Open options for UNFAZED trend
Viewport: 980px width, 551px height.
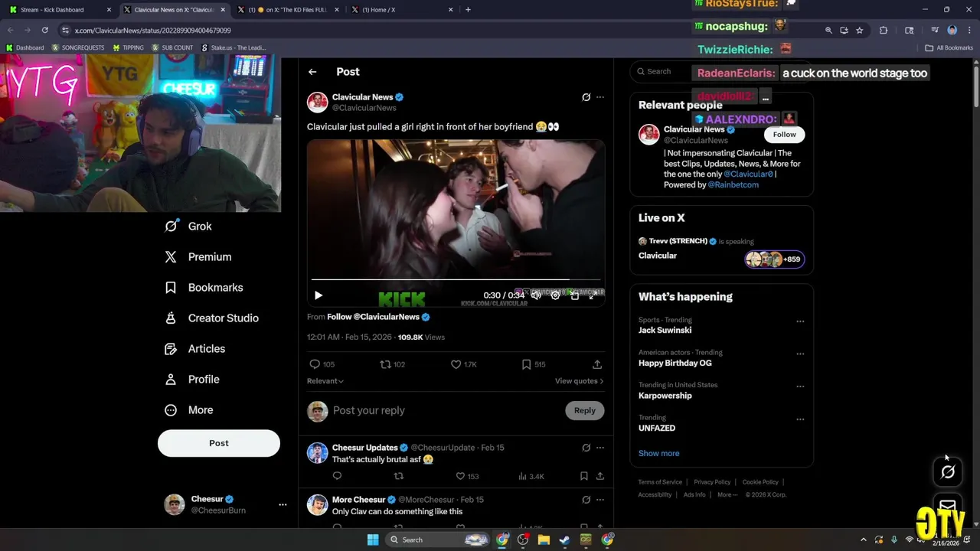(x=800, y=419)
